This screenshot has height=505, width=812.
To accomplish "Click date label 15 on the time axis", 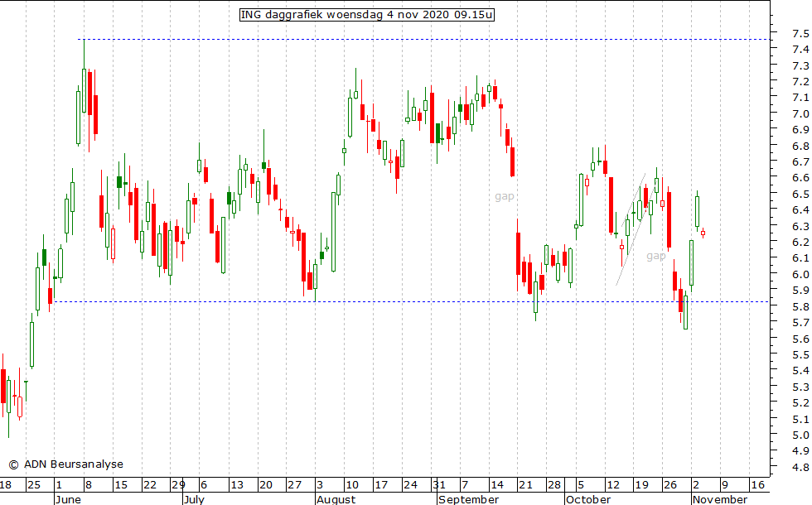I will (x=121, y=485).
